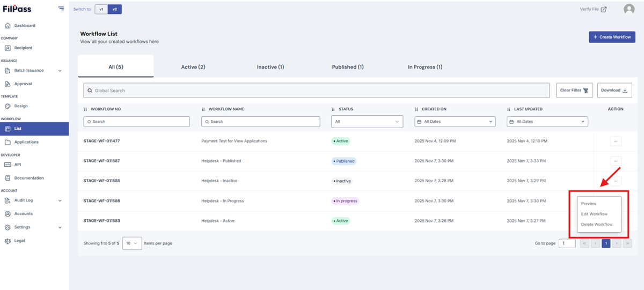This screenshot has height=290, width=644.
Task: Click Helpdesk - Published workflow name
Action: click(221, 161)
